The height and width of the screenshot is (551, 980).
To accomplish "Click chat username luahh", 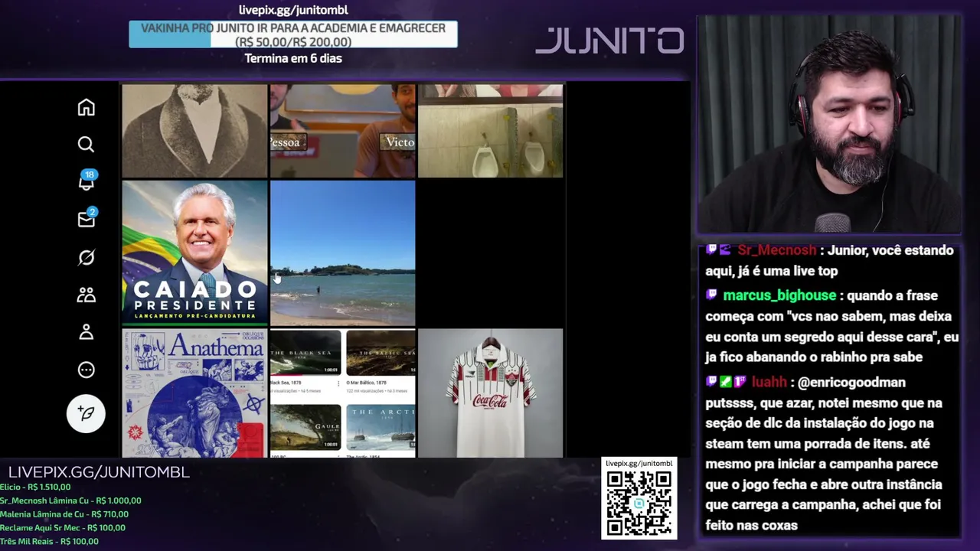I will click(769, 382).
